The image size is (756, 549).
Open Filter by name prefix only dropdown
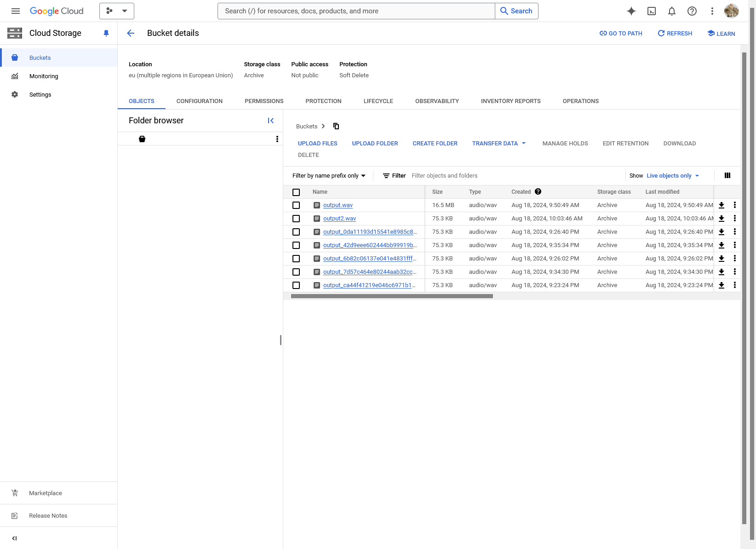[329, 176]
